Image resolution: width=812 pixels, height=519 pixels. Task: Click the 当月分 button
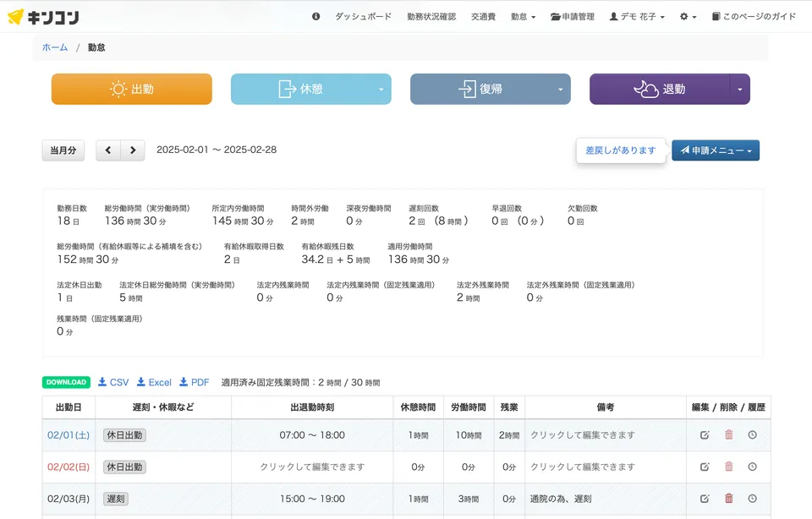[63, 150]
